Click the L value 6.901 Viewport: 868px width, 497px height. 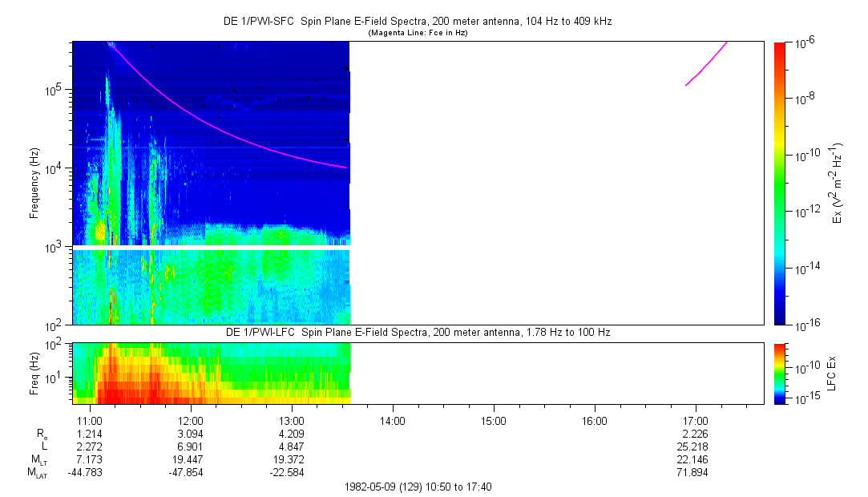pyautogui.click(x=190, y=446)
